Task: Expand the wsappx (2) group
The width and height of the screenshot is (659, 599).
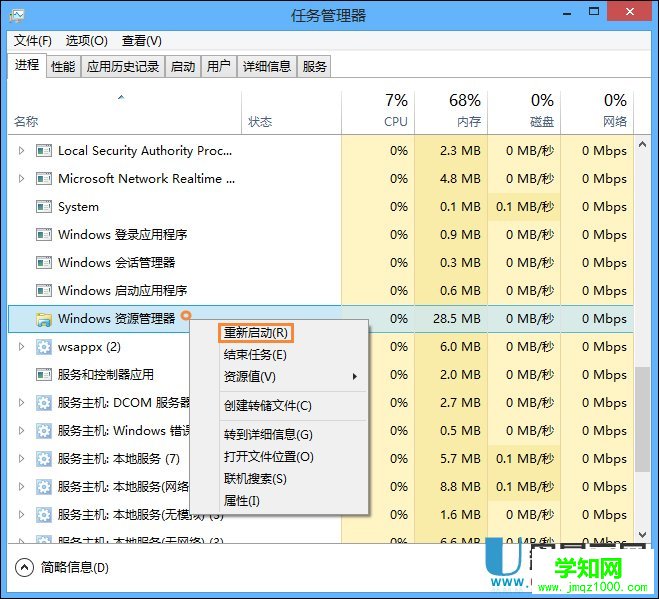Action: click(21, 347)
